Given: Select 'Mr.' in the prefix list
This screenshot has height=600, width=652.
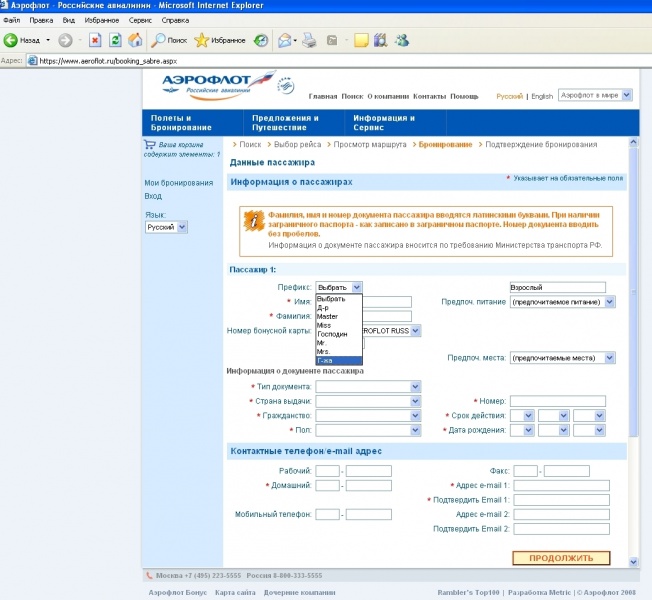Looking at the screenshot, I should [x=322, y=342].
